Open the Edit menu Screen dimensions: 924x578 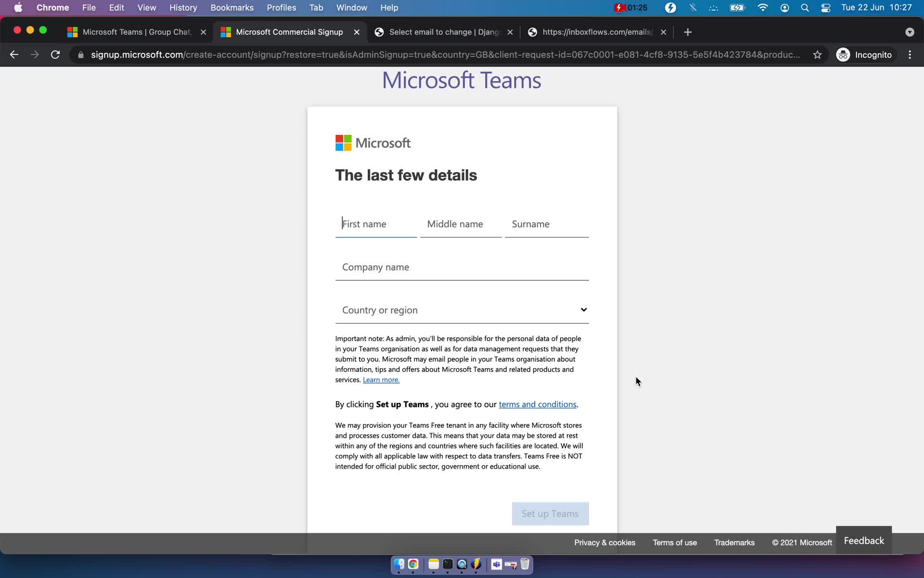coord(116,8)
